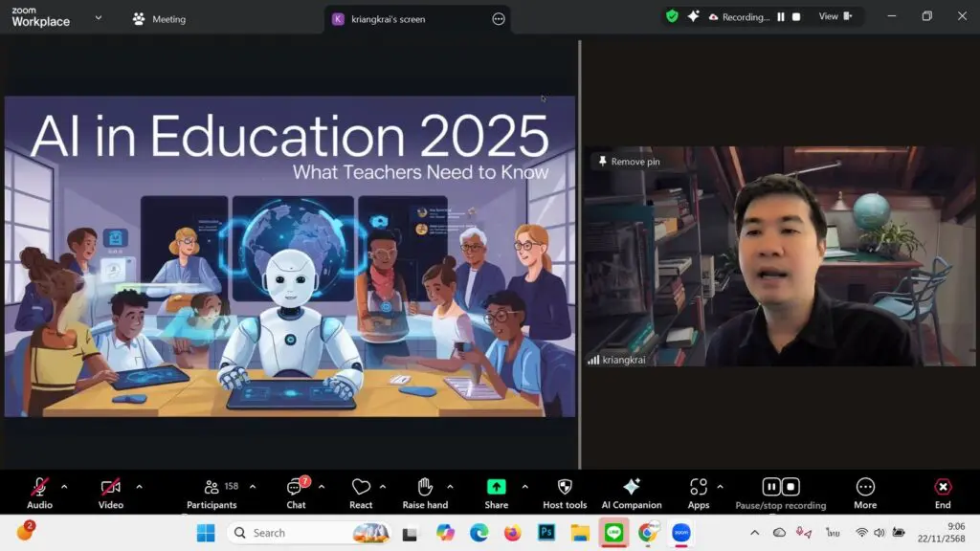Open the More options button
Screen dimensions: 980x551
865,488
